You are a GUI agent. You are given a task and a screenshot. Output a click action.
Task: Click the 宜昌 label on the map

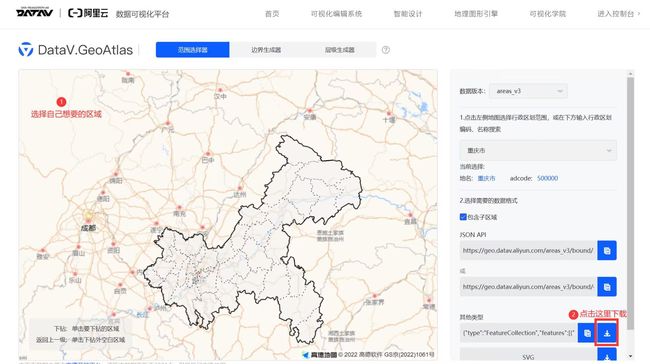point(410,221)
